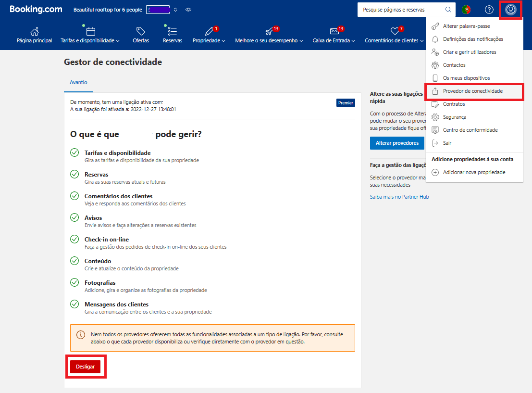
Task: Open Comentários de clientes heart icon
Action: (x=395, y=31)
